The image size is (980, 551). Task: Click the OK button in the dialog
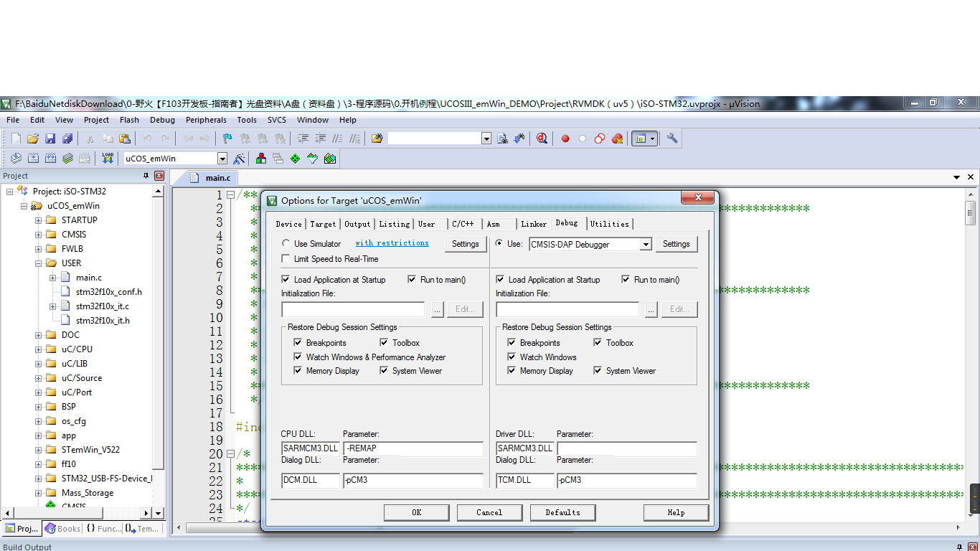pos(417,512)
